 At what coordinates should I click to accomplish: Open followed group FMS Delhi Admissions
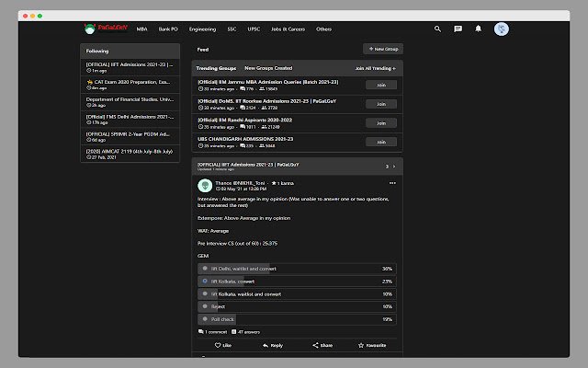pyautogui.click(x=130, y=119)
